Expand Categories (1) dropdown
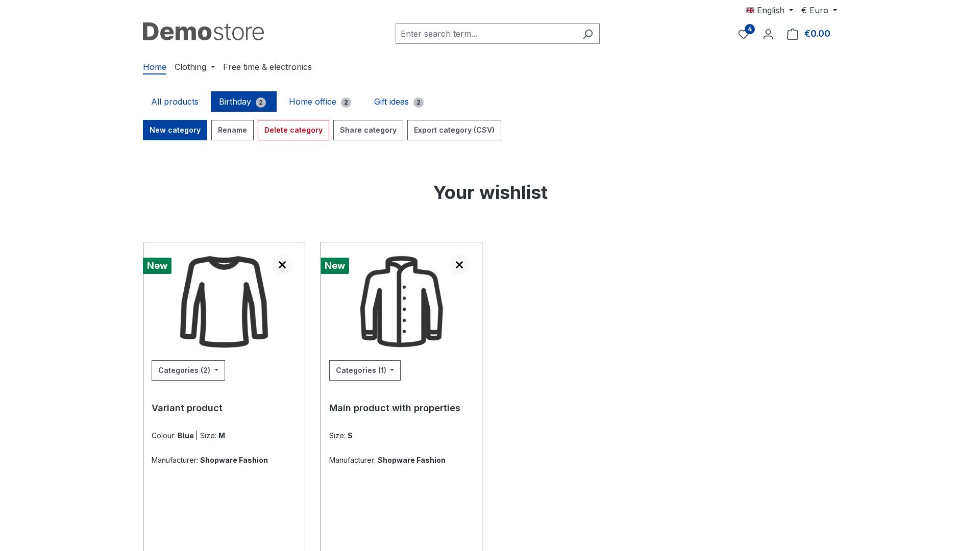The image size is (980, 551). click(x=365, y=370)
